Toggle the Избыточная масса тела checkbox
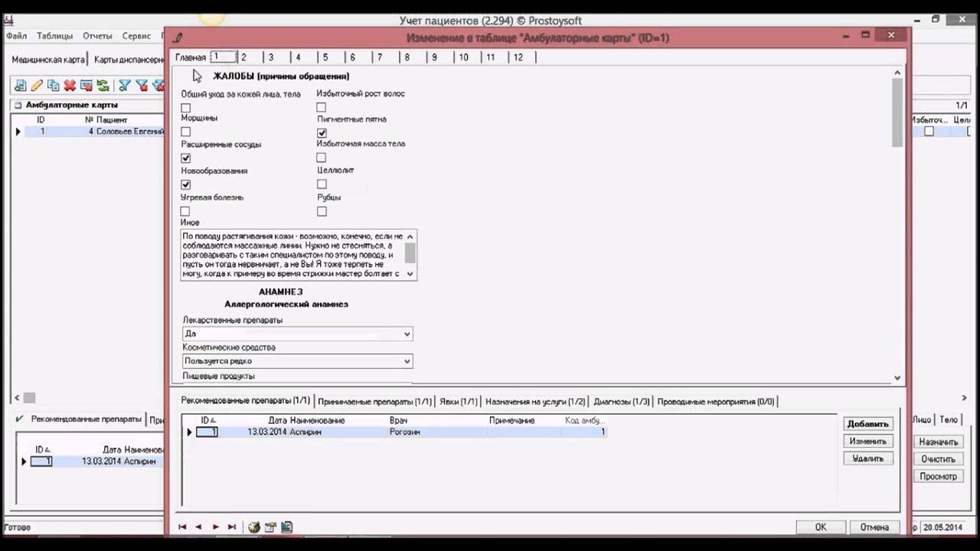The height and width of the screenshot is (551, 980). (x=322, y=158)
